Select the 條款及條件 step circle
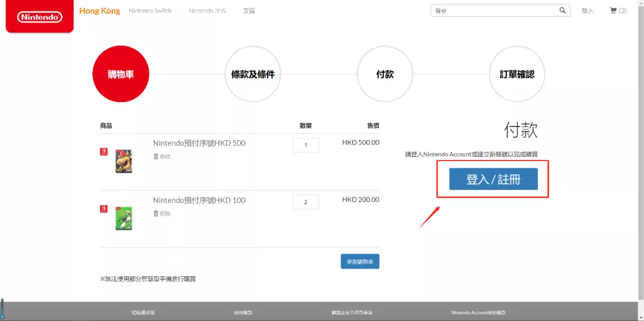This screenshot has height=321, width=644. pos(253,74)
